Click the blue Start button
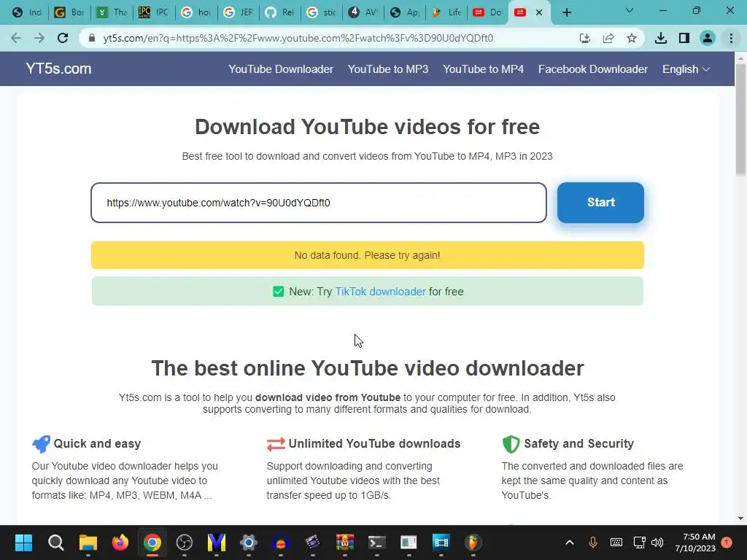Image resolution: width=747 pixels, height=560 pixels. click(600, 203)
